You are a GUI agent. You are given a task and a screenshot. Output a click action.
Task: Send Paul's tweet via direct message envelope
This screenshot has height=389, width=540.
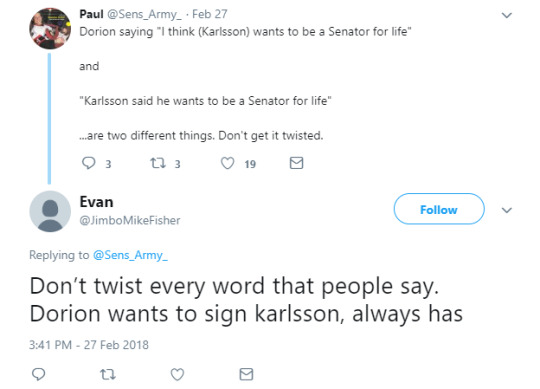pyautogui.click(x=297, y=163)
